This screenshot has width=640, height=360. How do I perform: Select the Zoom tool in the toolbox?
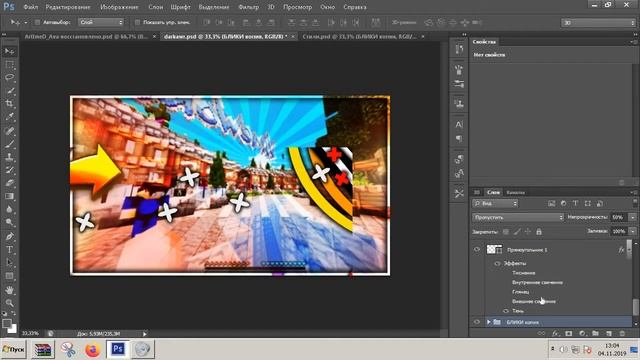click(9, 303)
